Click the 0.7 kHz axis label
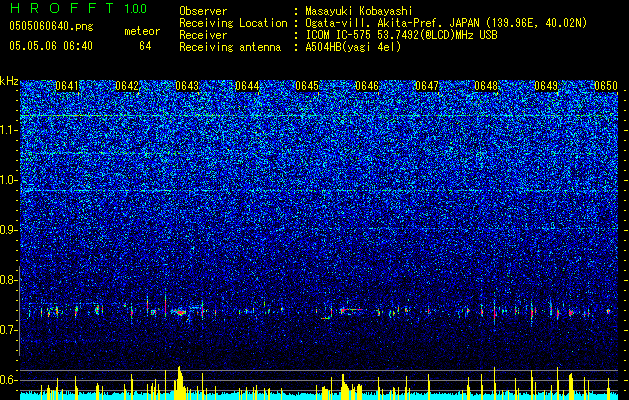Screen dimensions: 629x400 [9, 330]
